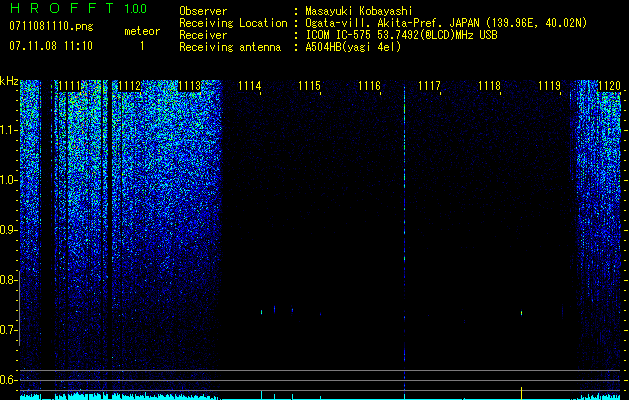Click the 1116 time marker

click(x=369, y=86)
